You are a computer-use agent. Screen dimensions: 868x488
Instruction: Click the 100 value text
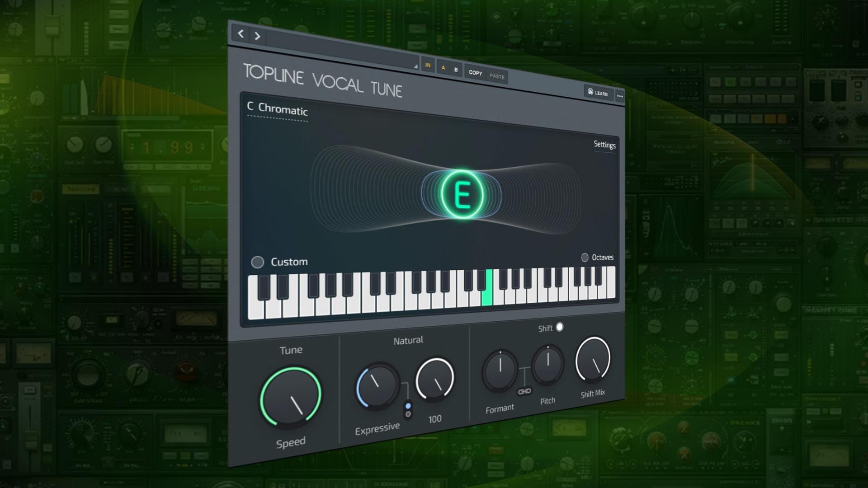coord(435,419)
